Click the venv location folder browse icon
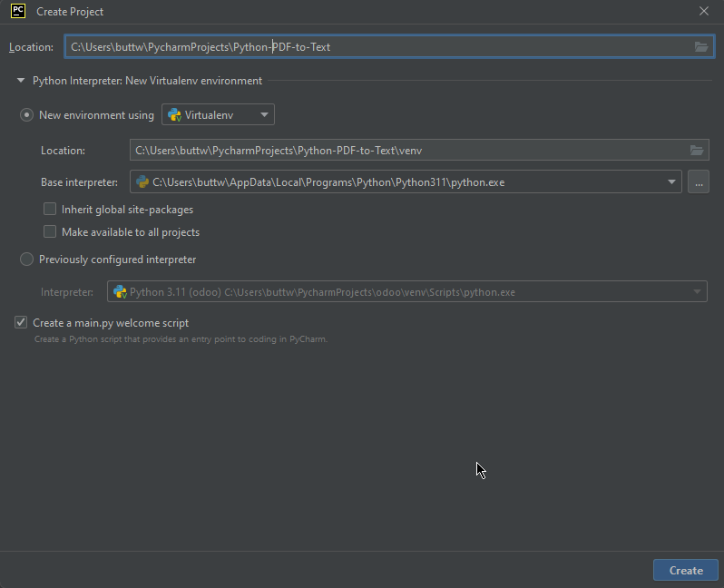Image resolution: width=724 pixels, height=588 pixels. pyautogui.click(x=697, y=151)
